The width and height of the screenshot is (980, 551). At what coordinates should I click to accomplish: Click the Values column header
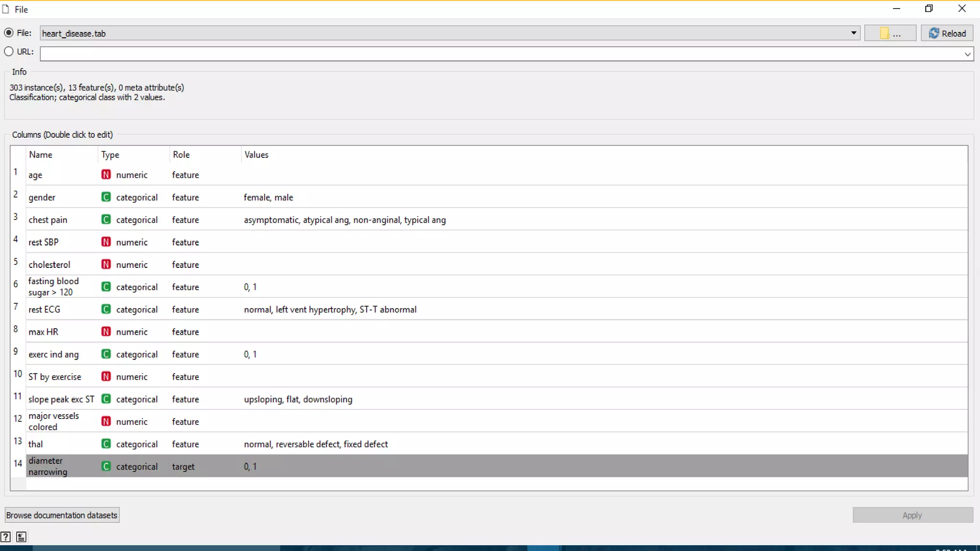pos(256,154)
